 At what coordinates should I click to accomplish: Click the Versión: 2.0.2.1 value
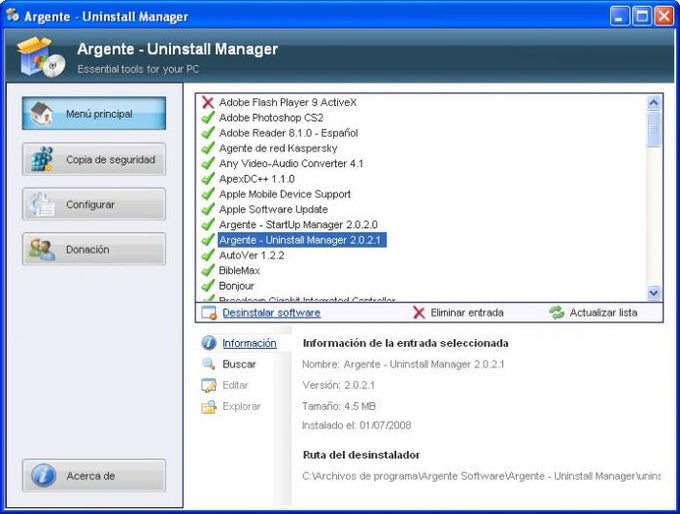pos(338,385)
